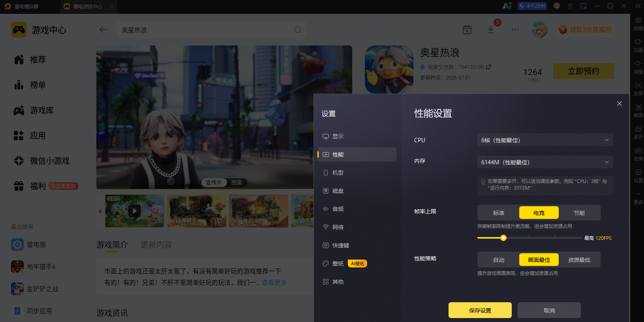Screen dimensions: 644x322
Task: Open the 网络 settings tab
Action: (357, 227)
